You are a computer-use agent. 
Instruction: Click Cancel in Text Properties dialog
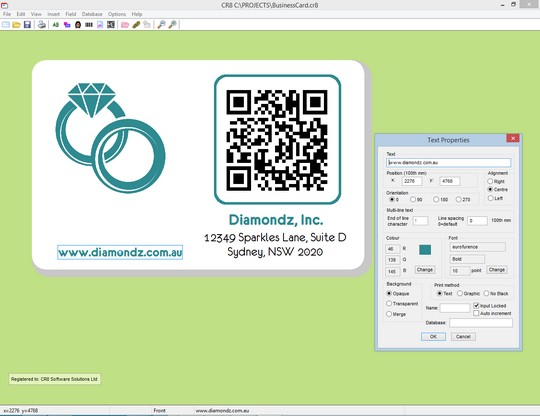coord(463,336)
